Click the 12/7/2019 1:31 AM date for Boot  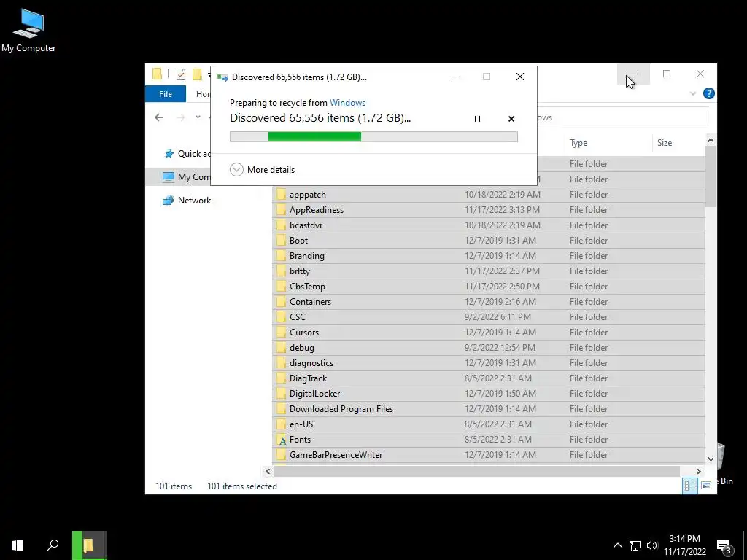pos(500,241)
